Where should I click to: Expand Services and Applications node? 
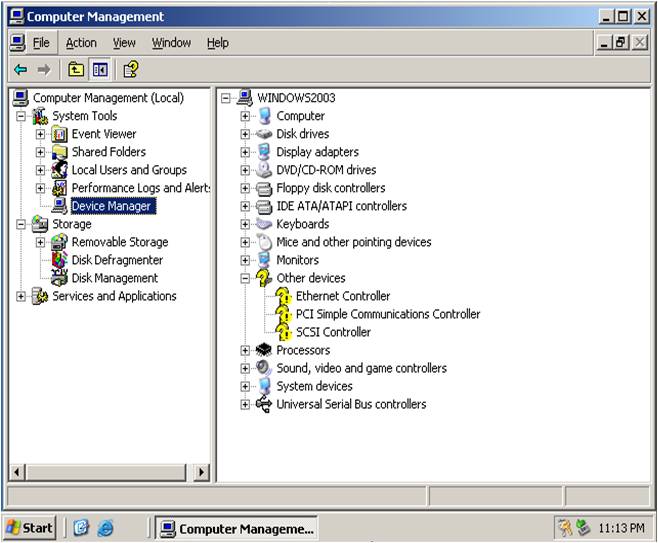[22, 296]
